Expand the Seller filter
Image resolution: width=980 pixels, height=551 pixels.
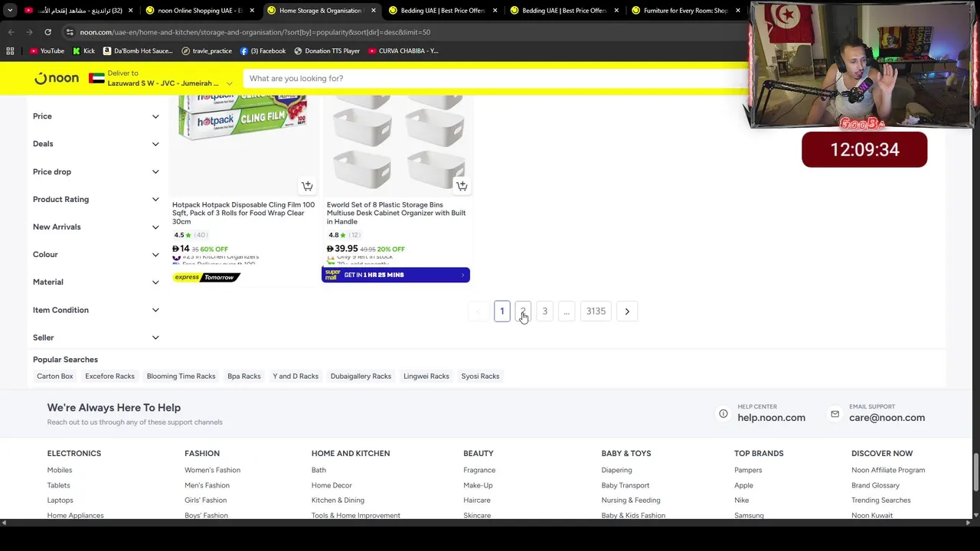[96, 337]
